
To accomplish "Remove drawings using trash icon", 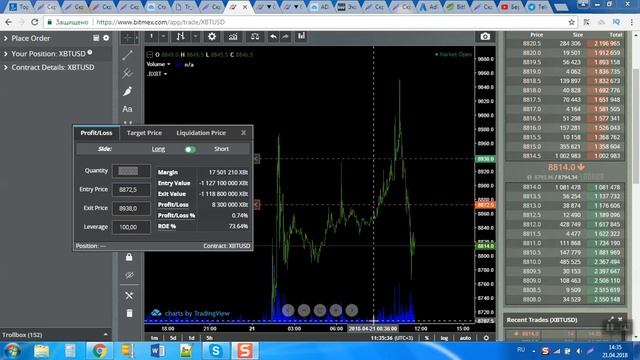I will pyautogui.click(x=129, y=313).
